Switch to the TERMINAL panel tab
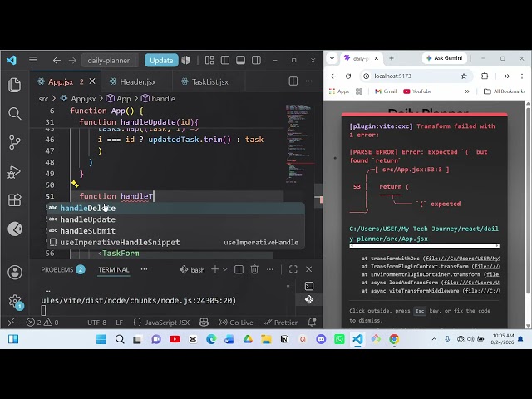 click(114, 269)
